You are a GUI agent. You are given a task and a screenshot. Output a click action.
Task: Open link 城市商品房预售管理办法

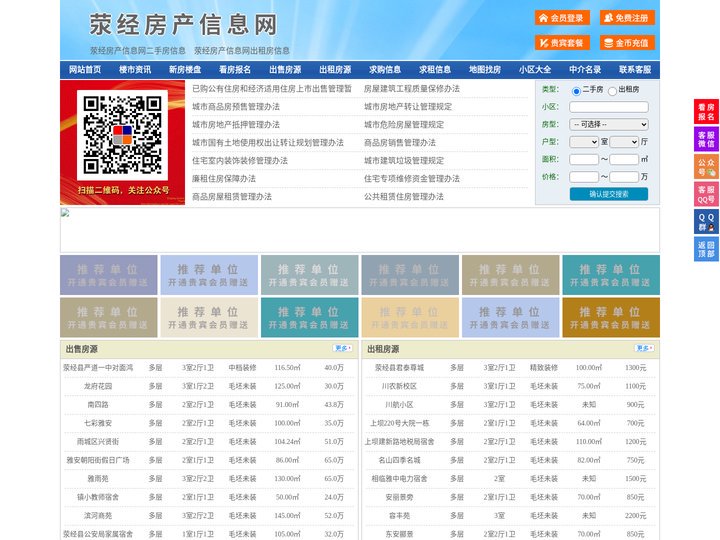pyautogui.click(x=236, y=107)
